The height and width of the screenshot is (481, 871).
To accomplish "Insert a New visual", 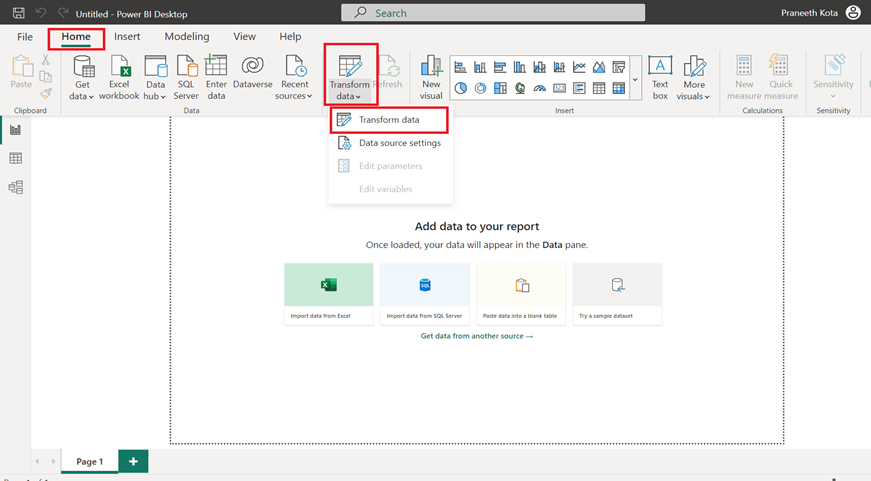I will click(431, 67).
